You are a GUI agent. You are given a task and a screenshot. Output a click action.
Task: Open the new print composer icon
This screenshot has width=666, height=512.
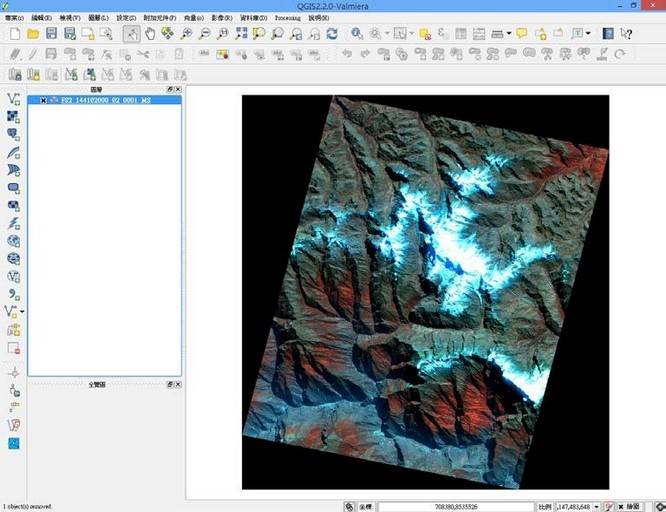click(88, 34)
